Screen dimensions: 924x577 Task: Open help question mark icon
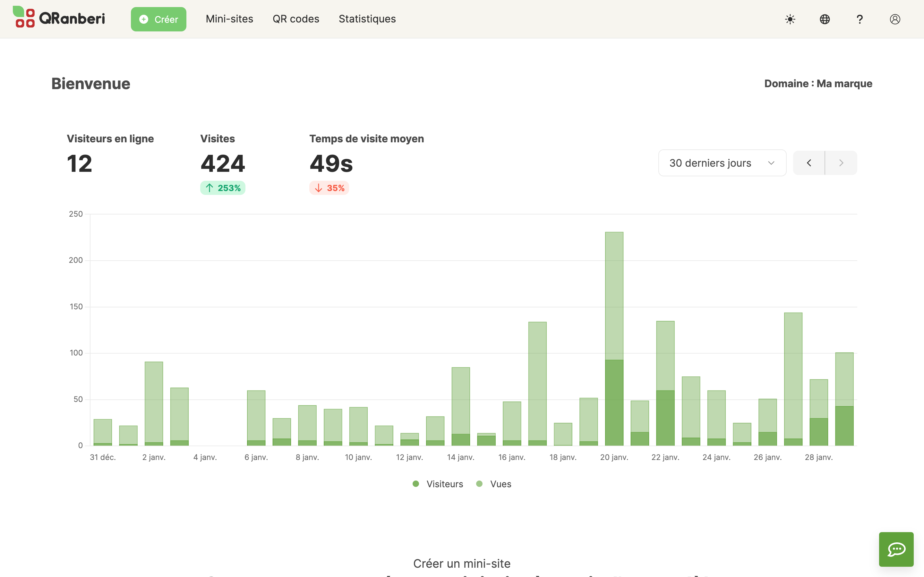point(860,19)
